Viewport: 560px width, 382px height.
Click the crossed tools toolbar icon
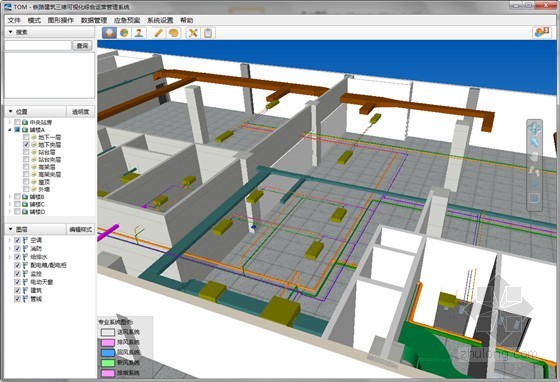pyautogui.click(x=193, y=33)
